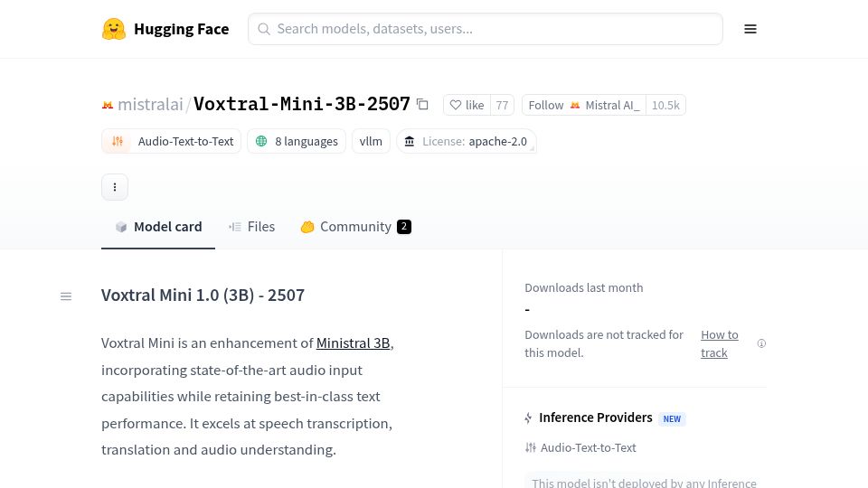Click Audio-Text-to-Text under Inference Providers
The height and width of the screenshot is (488, 868).
pos(588,447)
